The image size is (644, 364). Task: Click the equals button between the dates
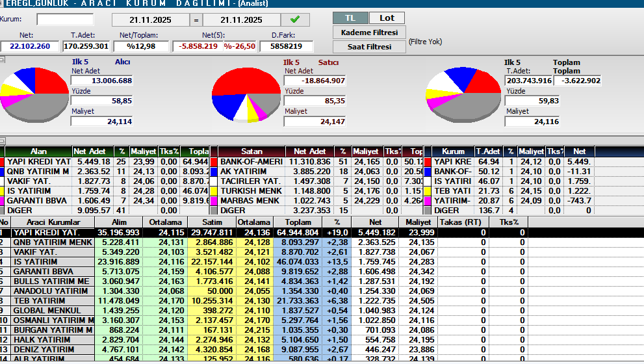pyautogui.click(x=196, y=20)
